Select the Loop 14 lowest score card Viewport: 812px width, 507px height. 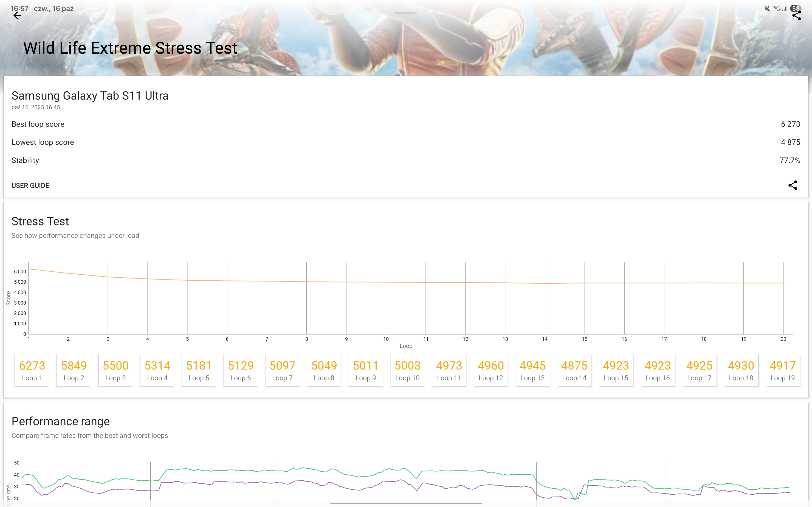574,370
